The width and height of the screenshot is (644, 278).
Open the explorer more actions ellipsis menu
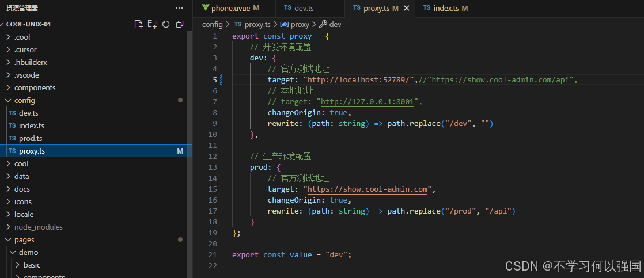(179, 8)
